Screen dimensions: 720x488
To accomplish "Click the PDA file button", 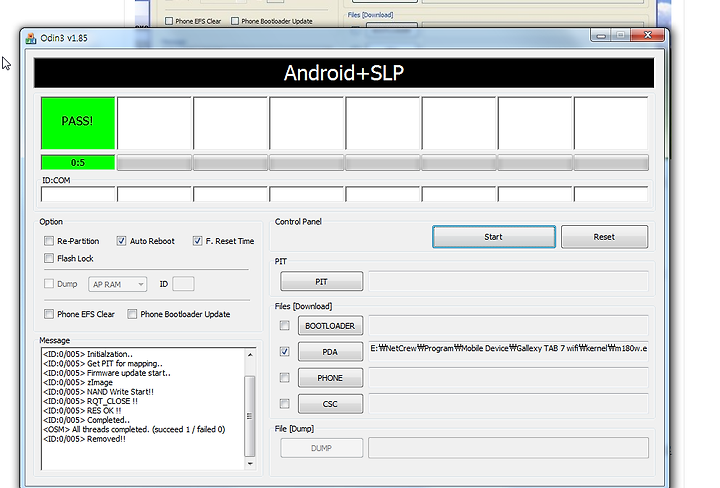I will [x=330, y=352].
